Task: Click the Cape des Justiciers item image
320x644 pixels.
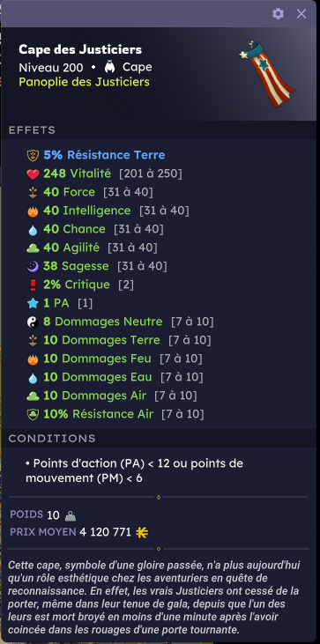Action: tap(266, 74)
